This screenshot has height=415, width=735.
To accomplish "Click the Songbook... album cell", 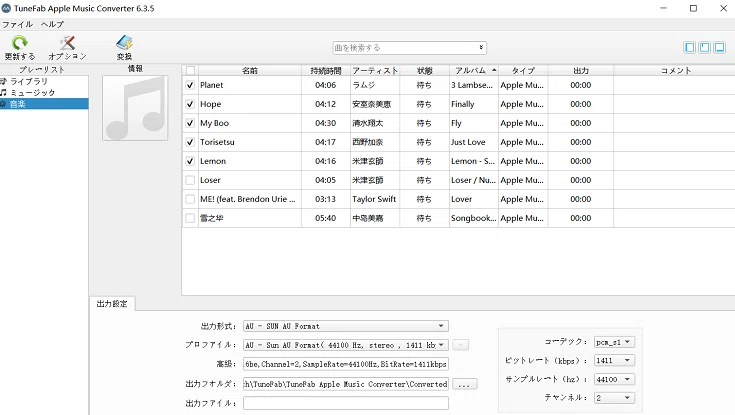I will pyautogui.click(x=473, y=218).
